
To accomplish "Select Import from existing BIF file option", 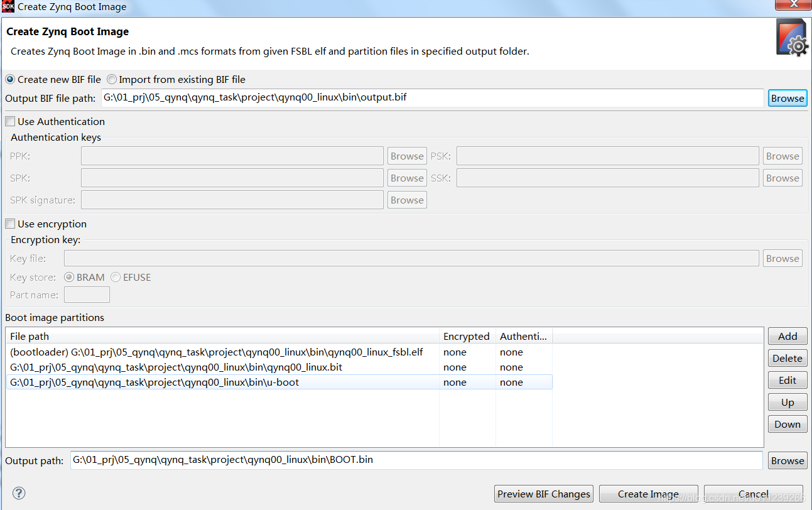I will coord(176,80).
